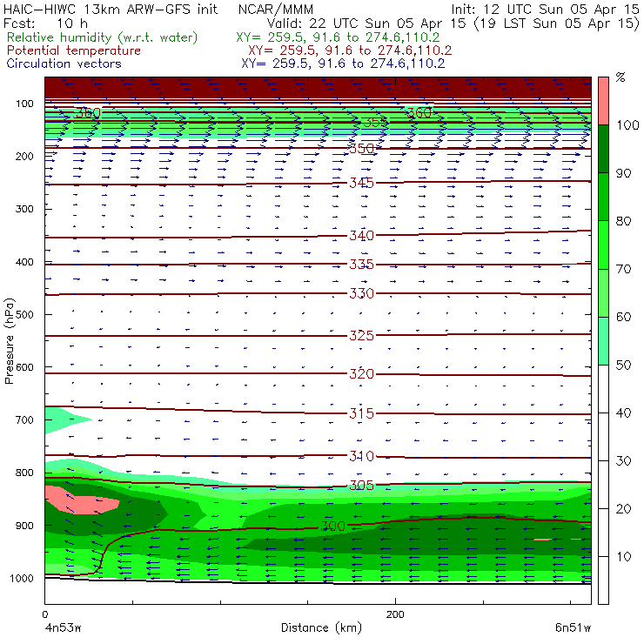The image size is (644, 644).
Task: Click the colorbar value 90
Action: 623,173
